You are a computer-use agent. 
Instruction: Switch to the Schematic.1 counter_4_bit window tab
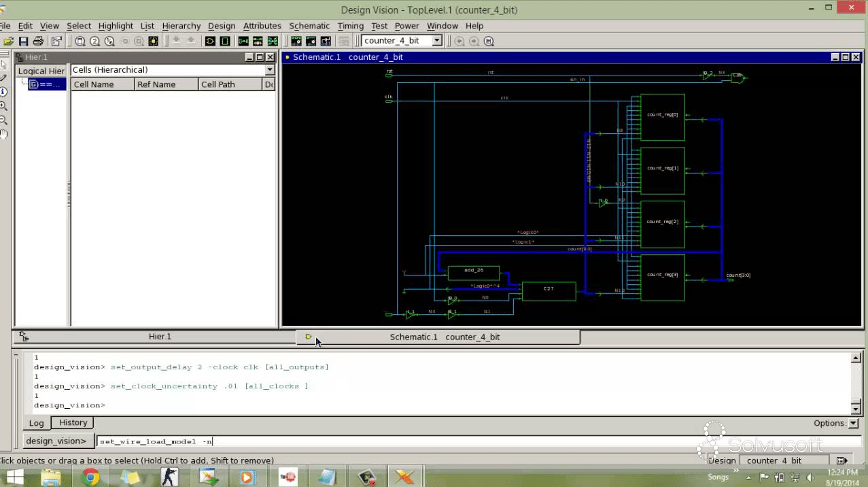[438, 337]
